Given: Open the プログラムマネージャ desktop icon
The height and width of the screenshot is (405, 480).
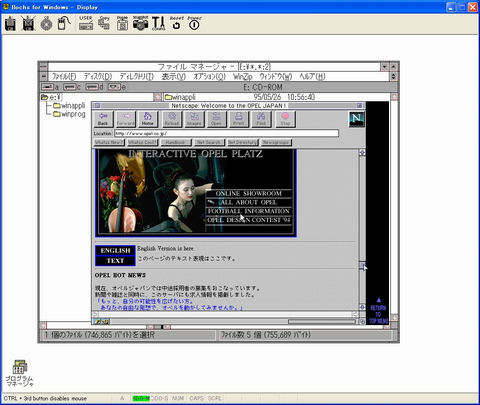Looking at the screenshot, I should [19, 373].
